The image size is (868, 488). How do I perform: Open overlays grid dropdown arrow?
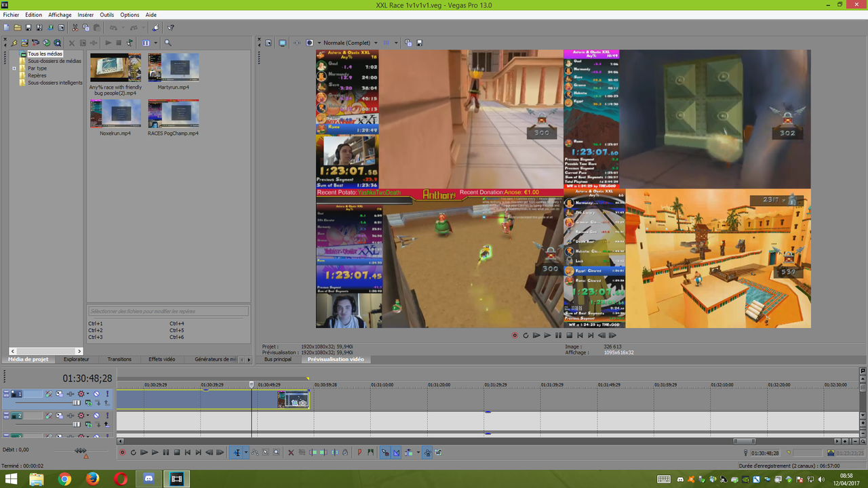396,43
